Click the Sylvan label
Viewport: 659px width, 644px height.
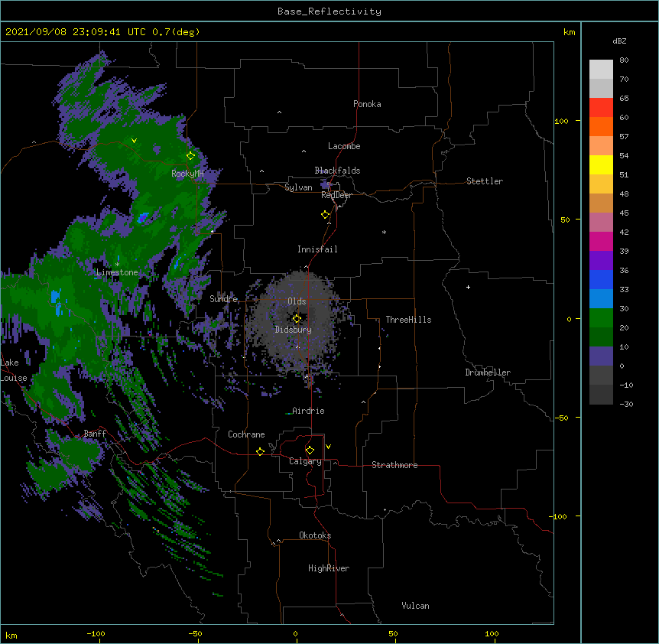coord(298,187)
